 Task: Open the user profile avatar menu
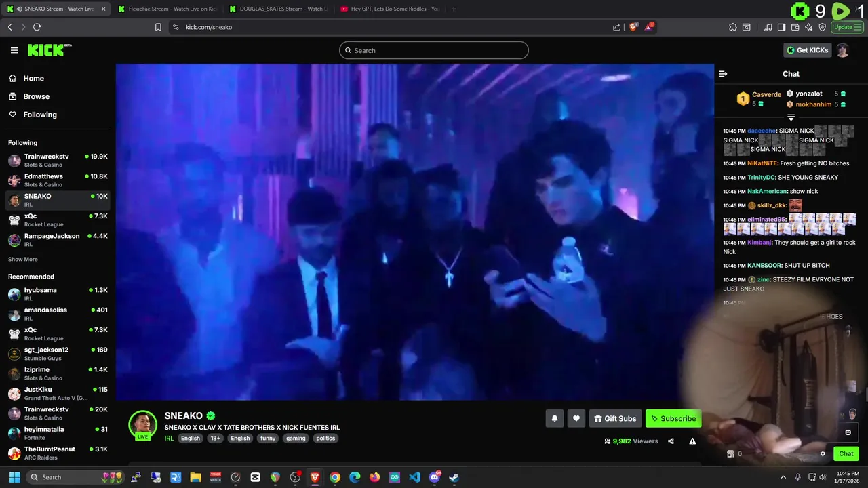click(842, 50)
